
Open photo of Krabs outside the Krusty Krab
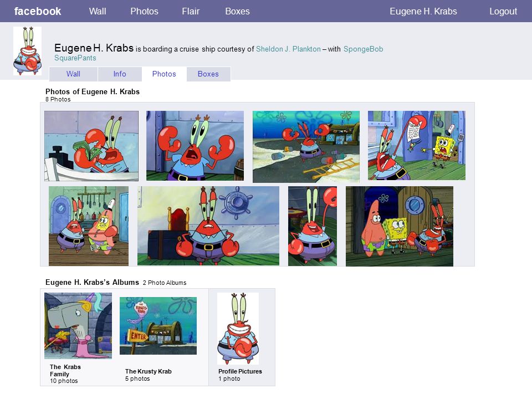point(306,146)
